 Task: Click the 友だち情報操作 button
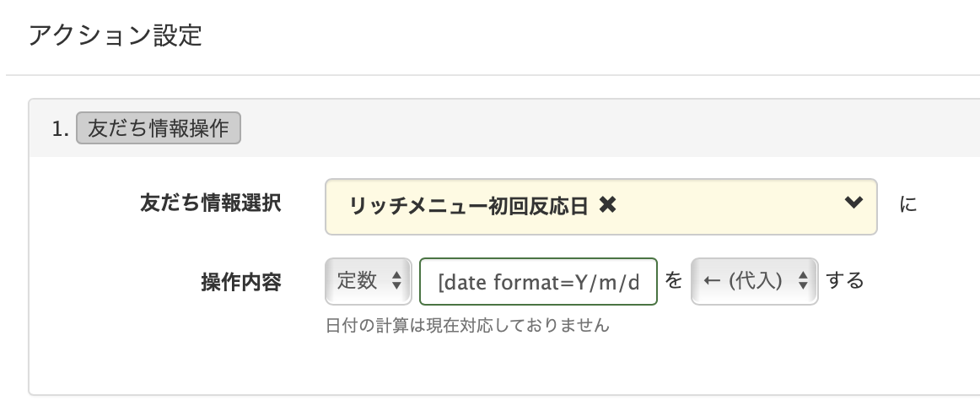(159, 129)
